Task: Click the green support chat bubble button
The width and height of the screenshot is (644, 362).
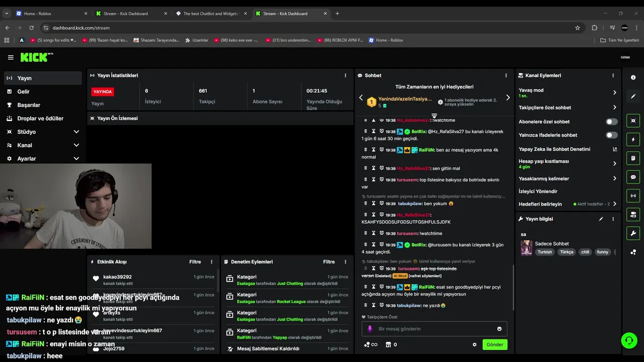Action: pos(629,340)
